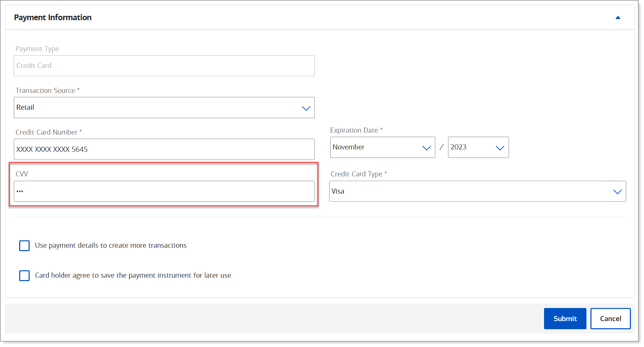644x347 pixels.
Task: Click the disabled Payment Type field
Action: [x=164, y=66]
